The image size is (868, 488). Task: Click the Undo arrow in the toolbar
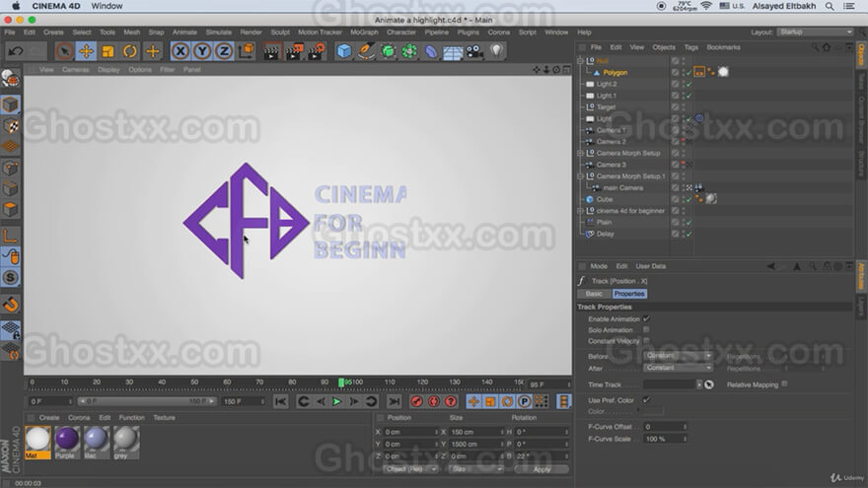click(x=16, y=51)
